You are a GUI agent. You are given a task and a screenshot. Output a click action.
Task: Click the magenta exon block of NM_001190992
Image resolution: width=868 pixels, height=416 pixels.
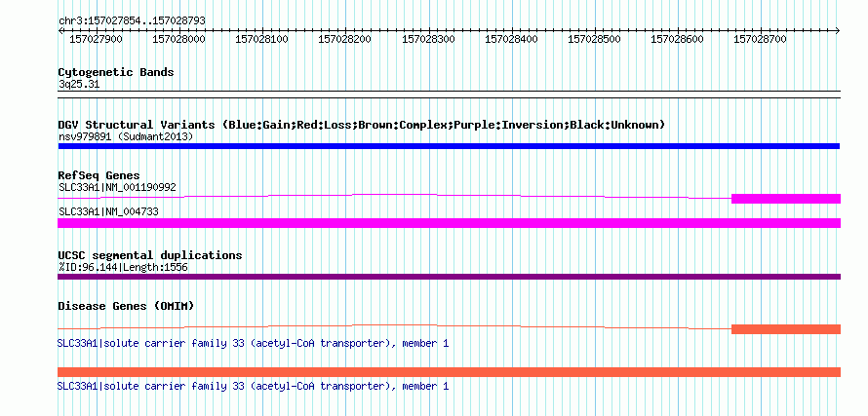(x=786, y=199)
